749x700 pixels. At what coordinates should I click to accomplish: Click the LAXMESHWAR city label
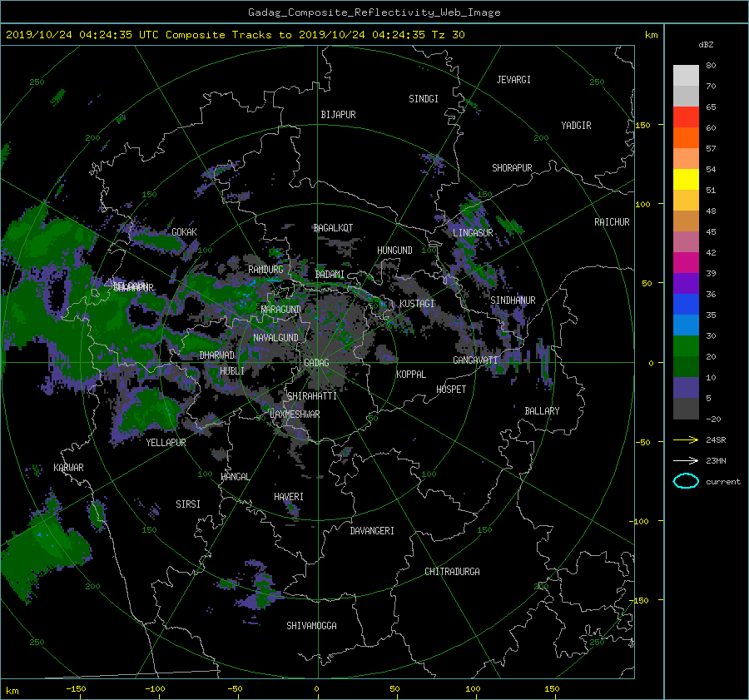coord(295,415)
